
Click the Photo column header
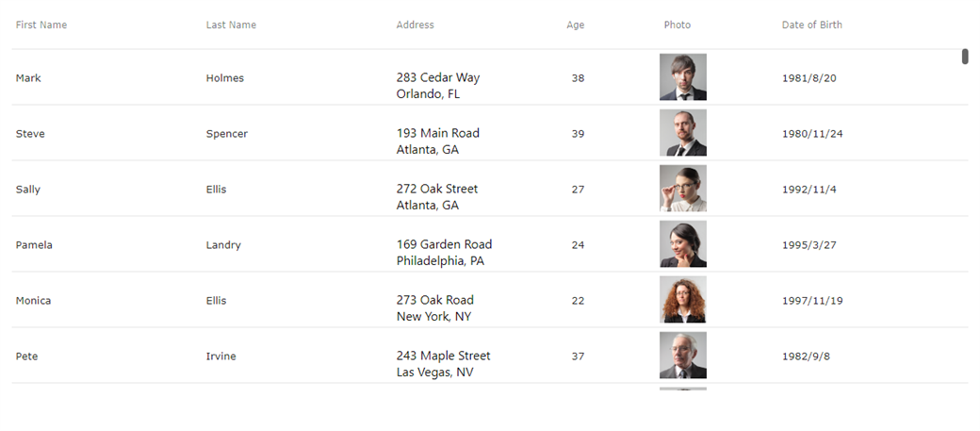point(677,25)
